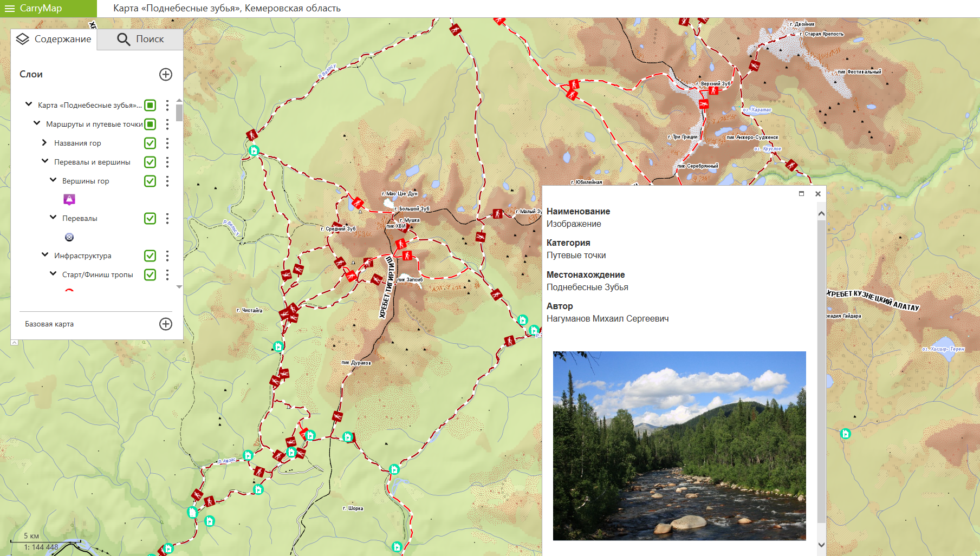Collapse the Инфраструктура layer group
The height and width of the screenshot is (556, 980).
45,255
